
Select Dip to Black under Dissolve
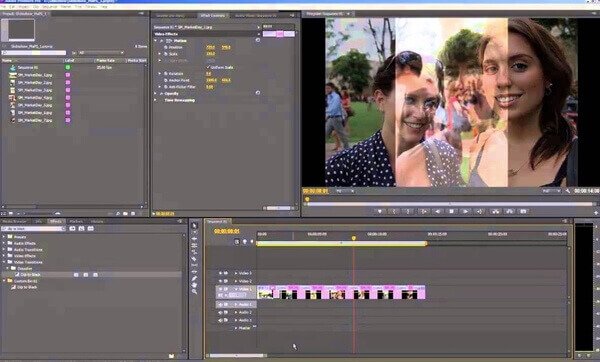30,275
